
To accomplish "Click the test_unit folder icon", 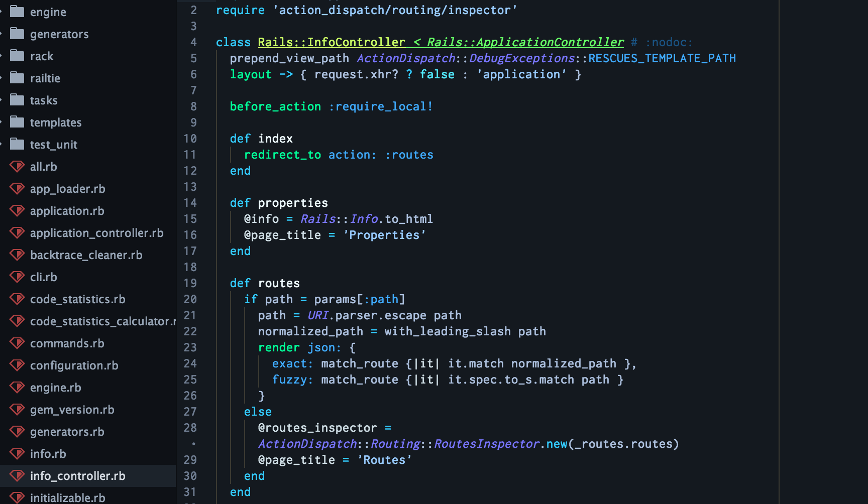I will [17, 144].
